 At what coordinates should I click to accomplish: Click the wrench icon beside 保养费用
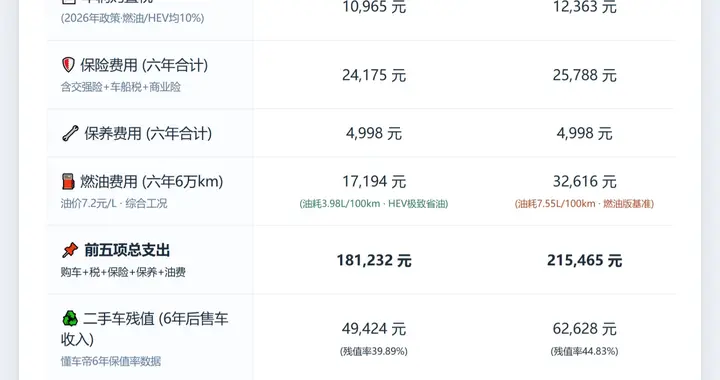pos(70,134)
